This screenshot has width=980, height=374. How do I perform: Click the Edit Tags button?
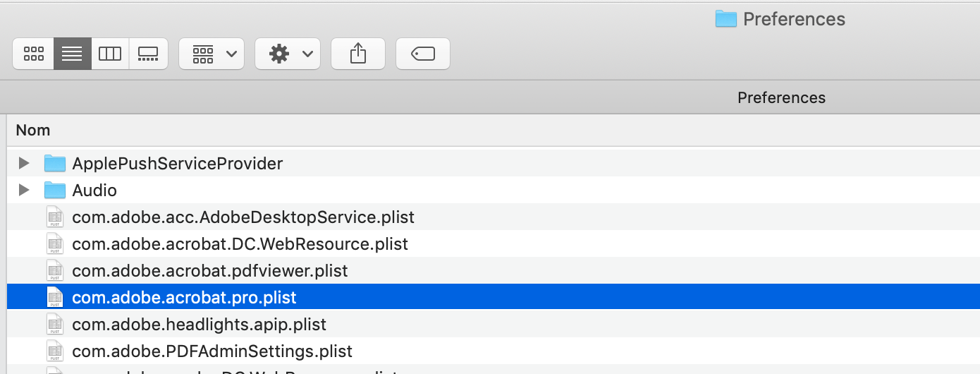click(x=423, y=54)
